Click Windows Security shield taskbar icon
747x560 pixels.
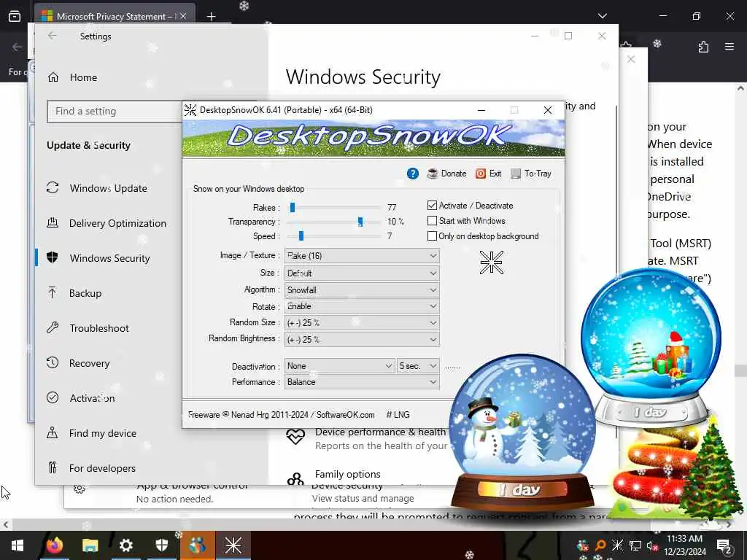tap(162, 545)
